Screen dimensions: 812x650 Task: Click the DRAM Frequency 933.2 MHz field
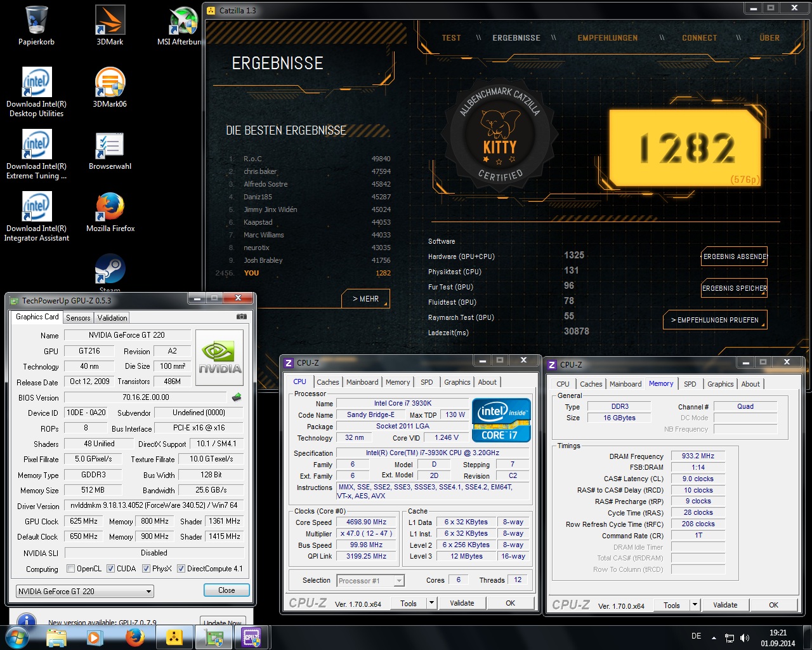tap(698, 456)
